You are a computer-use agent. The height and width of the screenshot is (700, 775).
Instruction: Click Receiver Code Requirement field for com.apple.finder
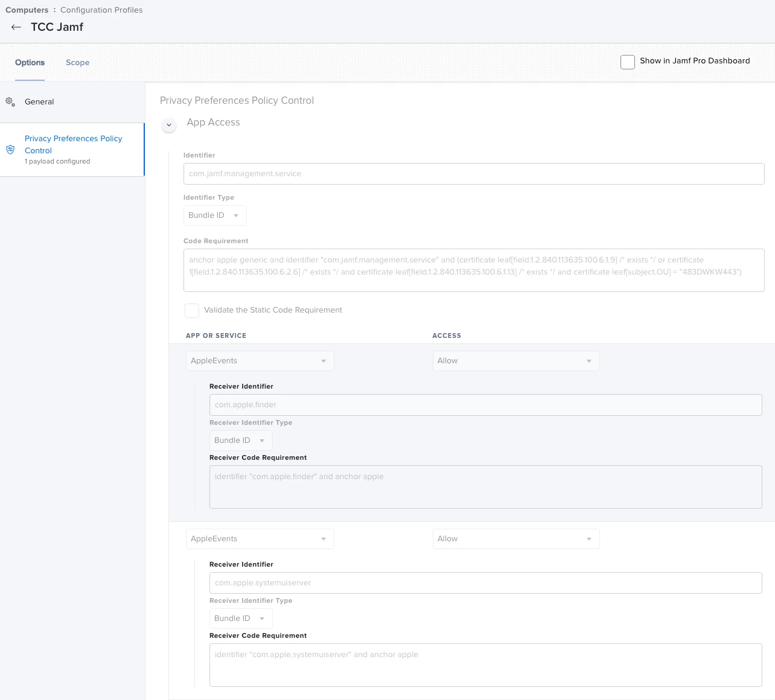click(x=485, y=487)
